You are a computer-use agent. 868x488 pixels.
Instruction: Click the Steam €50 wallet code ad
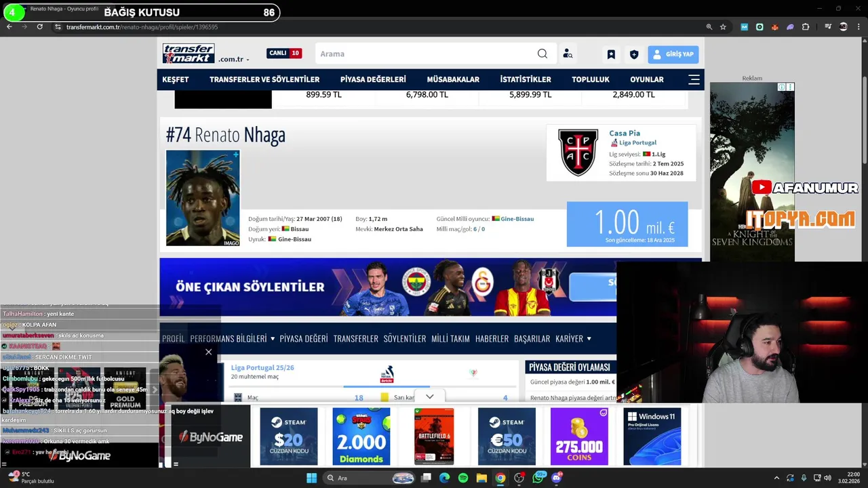(x=507, y=436)
